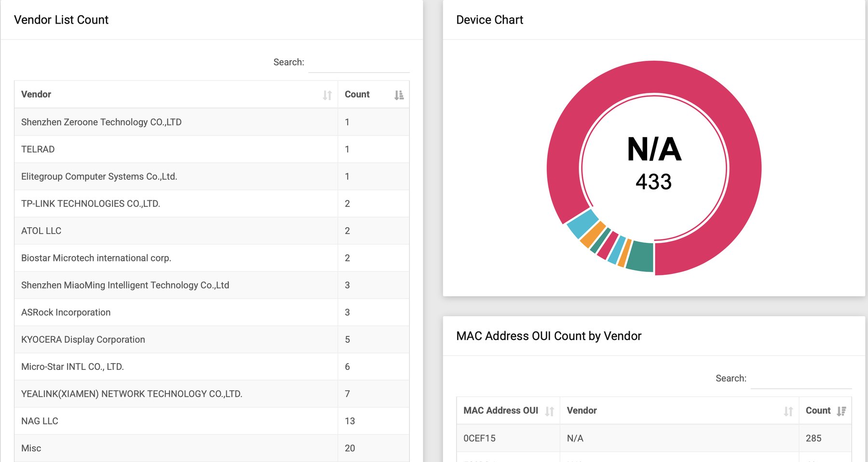Click the count 20 for Misc

pyautogui.click(x=350, y=448)
